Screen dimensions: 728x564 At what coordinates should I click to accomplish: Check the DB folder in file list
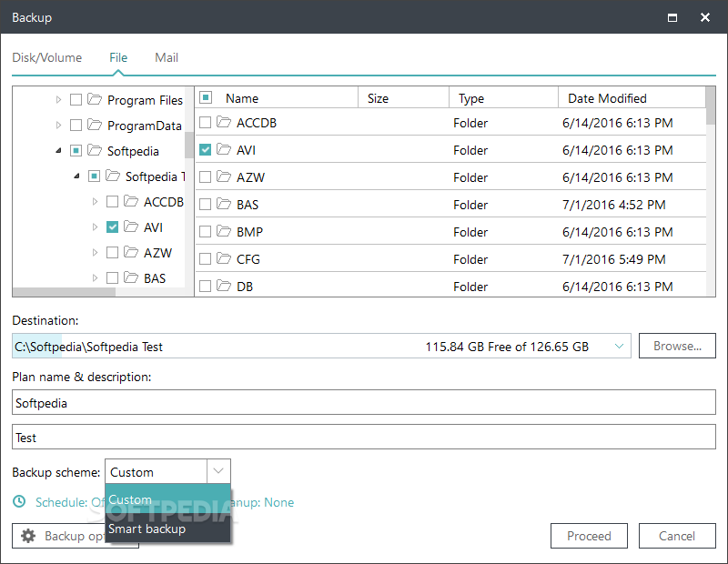click(206, 287)
